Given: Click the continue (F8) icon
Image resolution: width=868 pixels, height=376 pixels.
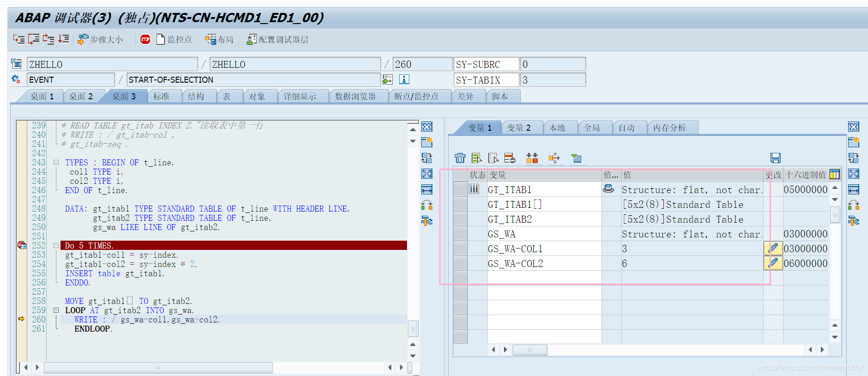Looking at the screenshot, I should point(64,39).
